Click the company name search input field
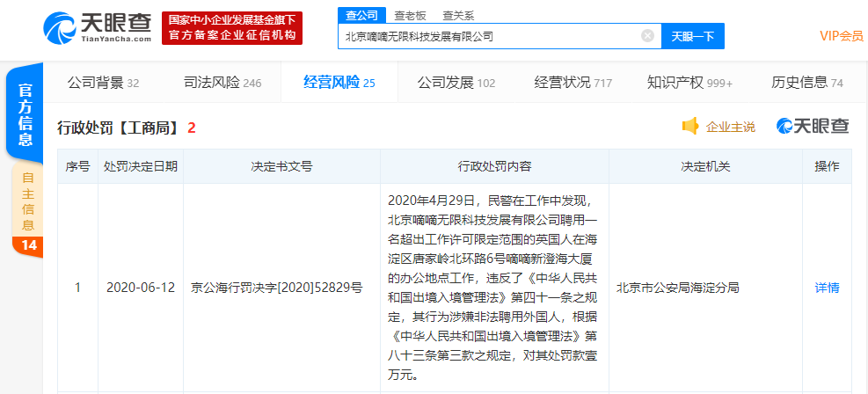Viewport: 868px width, 394px height. click(488, 36)
